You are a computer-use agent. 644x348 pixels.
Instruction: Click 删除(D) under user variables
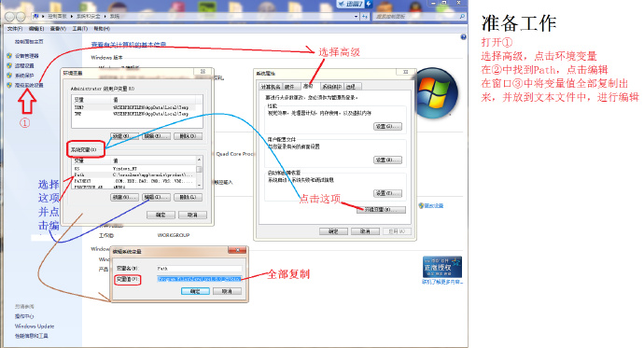[x=188, y=136]
